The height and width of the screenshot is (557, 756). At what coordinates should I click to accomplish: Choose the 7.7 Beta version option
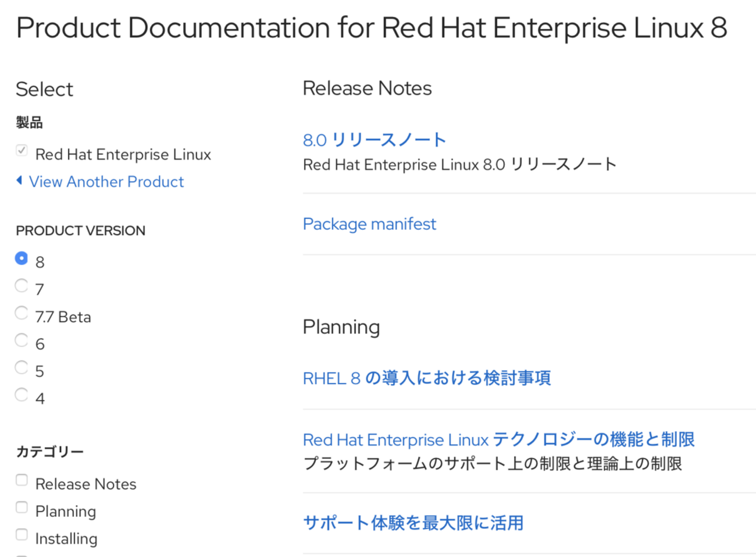[22, 313]
